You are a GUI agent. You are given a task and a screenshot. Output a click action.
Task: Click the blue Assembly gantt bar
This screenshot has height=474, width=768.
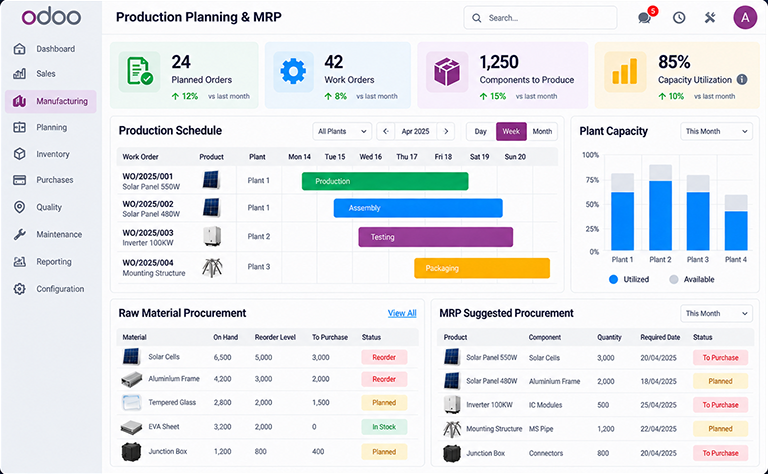pyautogui.click(x=418, y=208)
